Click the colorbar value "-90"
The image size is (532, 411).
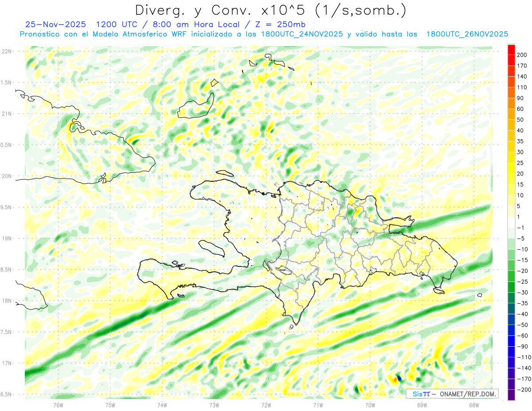point(523,347)
